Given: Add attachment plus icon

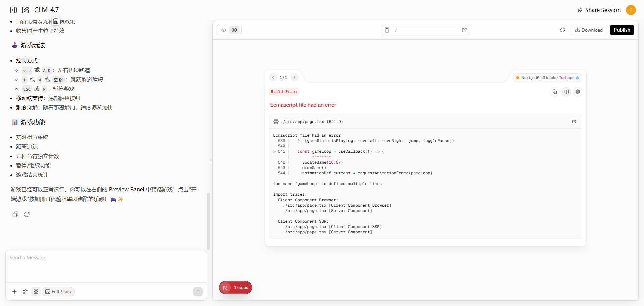Looking at the screenshot, I should pyautogui.click(x=14, y=292).
